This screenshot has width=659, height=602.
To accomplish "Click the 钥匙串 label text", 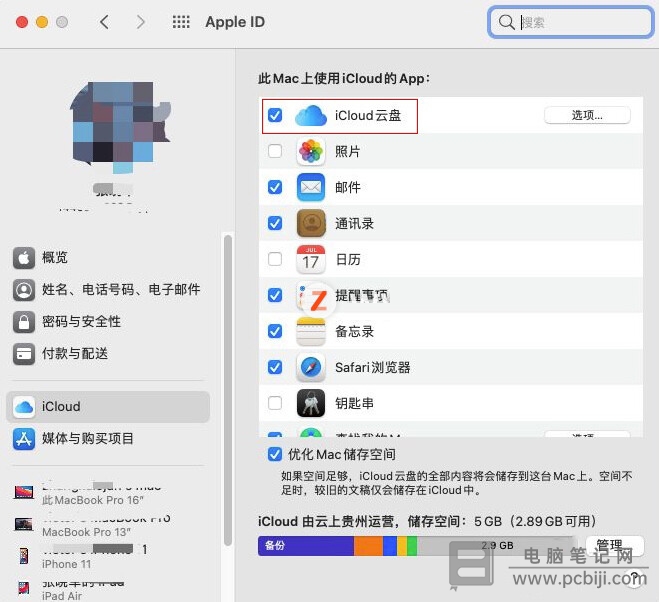I will (354, 403).
